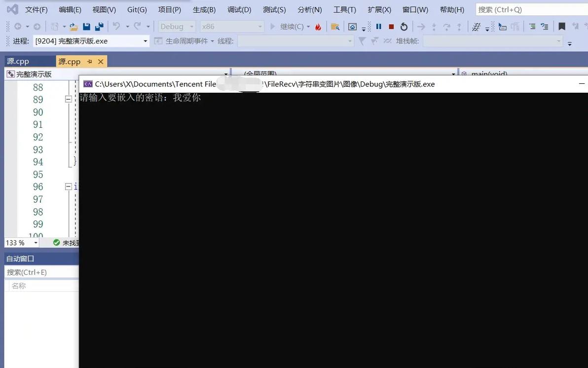
Task: Click the step over icon
Action: (446, 27)
